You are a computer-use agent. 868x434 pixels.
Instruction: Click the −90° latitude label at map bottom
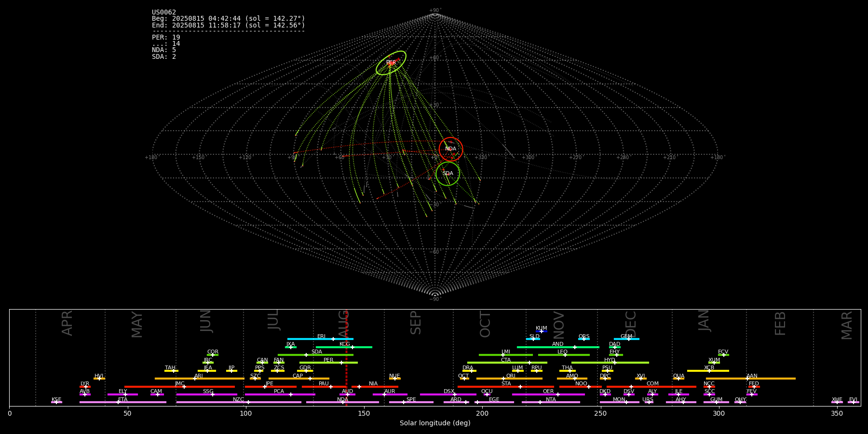point(435,299)
